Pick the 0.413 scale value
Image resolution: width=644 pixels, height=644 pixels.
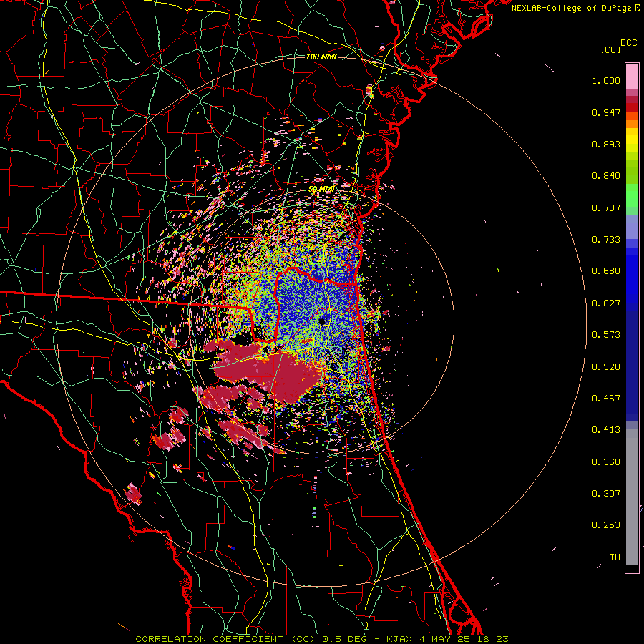coord(606,430)
